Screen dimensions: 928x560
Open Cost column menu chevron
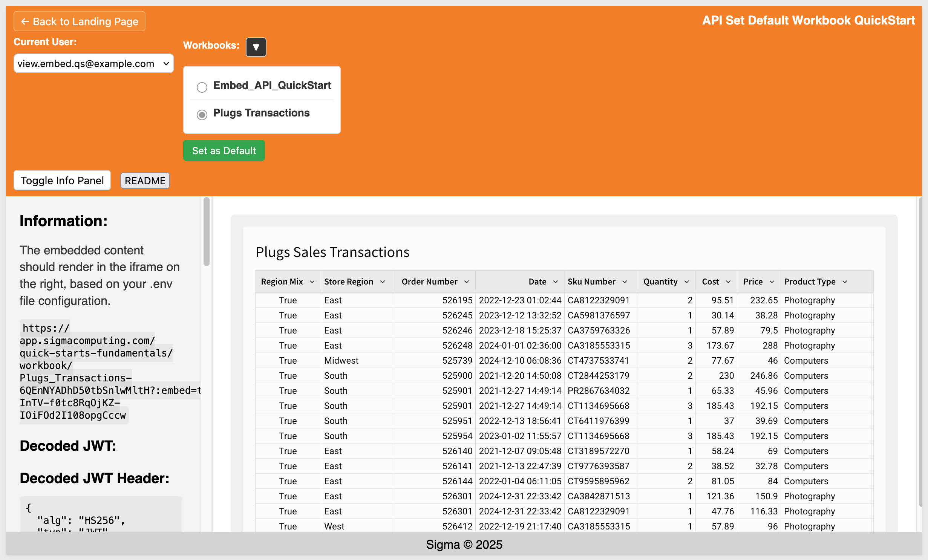728,282
